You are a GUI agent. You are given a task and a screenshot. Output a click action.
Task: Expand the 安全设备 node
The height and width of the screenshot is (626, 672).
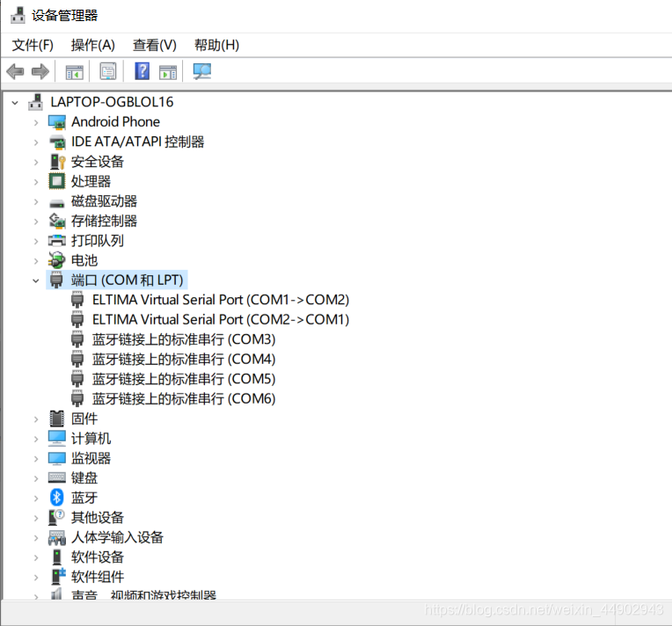pyautogui.click(x=36, y=162)
